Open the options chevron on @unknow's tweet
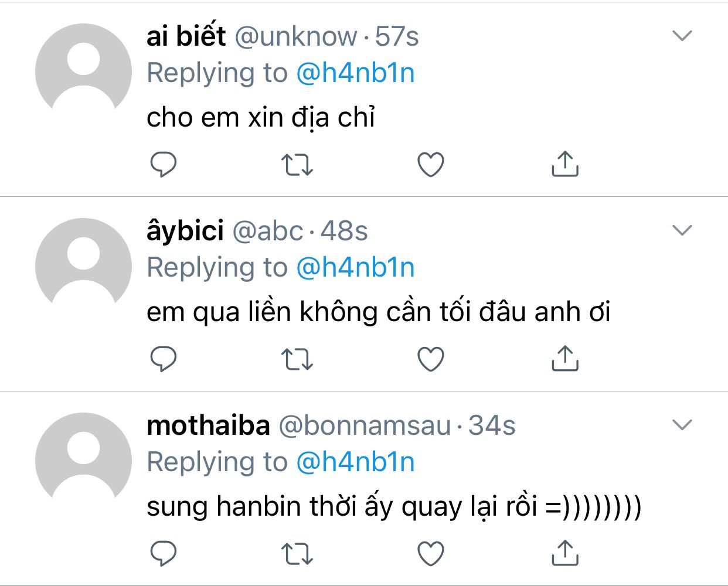728x586 pixels. (682, 36)
